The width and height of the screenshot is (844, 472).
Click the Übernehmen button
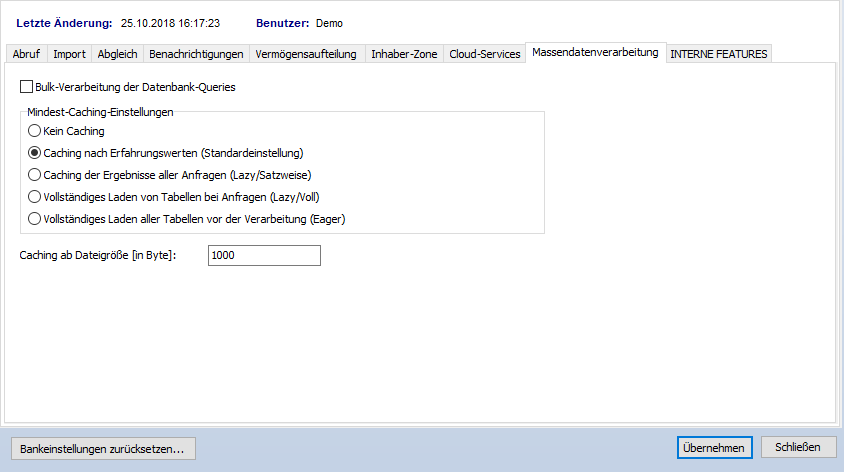pyautogui.click(x=714, y=448)
